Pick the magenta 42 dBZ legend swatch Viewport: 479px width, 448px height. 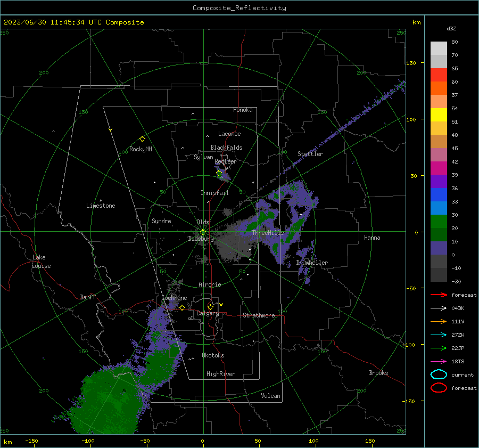(x=439, y=168)
